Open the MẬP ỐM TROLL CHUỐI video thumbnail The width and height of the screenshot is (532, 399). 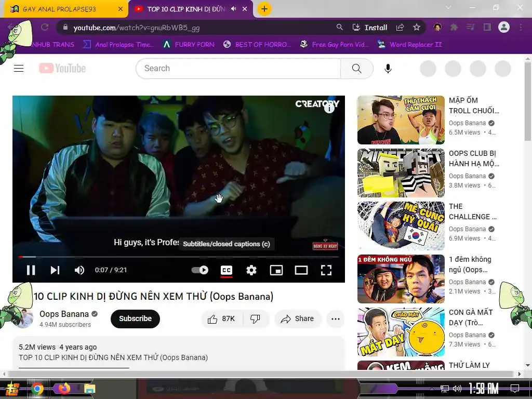click(x=401, y=120)
